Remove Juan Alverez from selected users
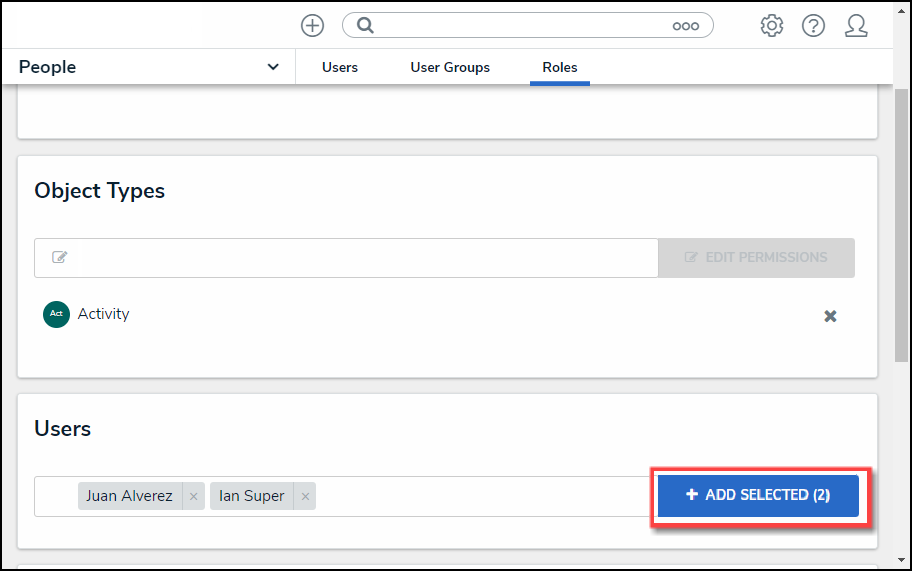This screenshot has width=912, height=571. click(x=194, y=497)
